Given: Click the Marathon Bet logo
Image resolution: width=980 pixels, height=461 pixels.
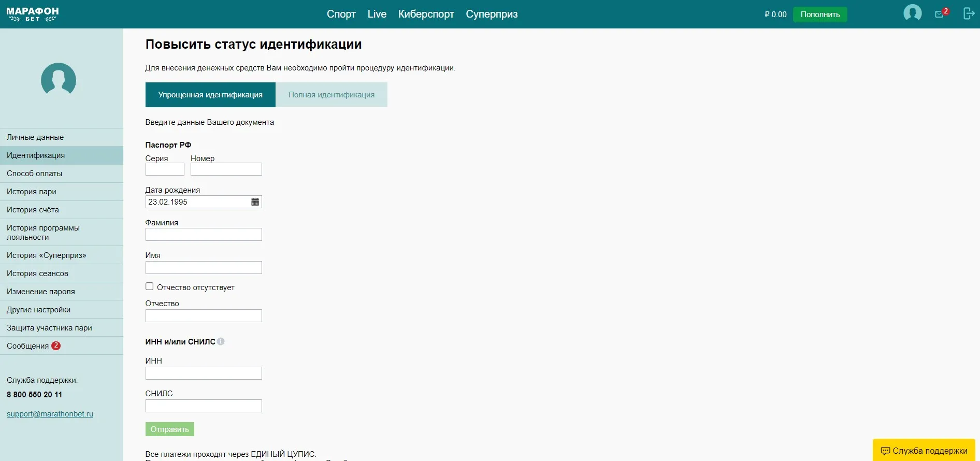Looking at the screenshot, I should (x=33, y=14).
